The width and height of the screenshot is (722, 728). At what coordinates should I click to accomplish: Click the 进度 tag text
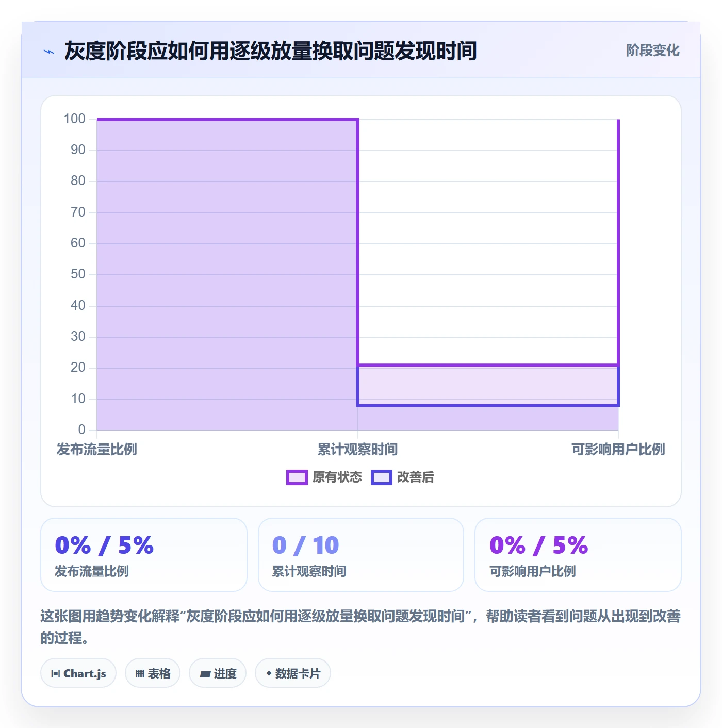(x=225, y=673)
